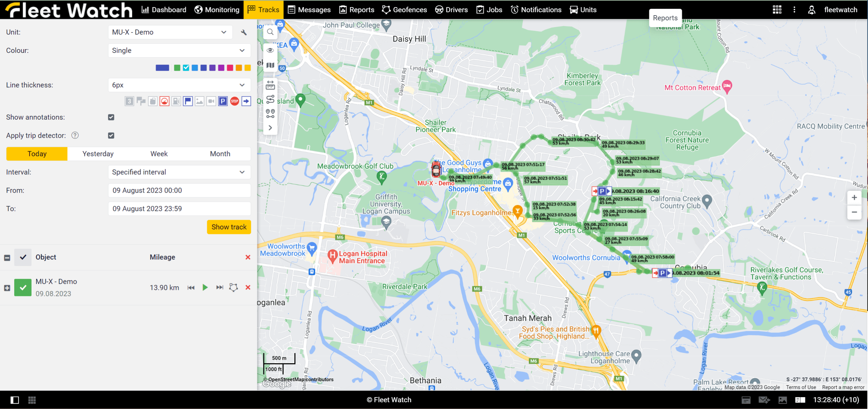Disable Apply trip detector checkbox
868x409 pixels.
tap(111, 136)
